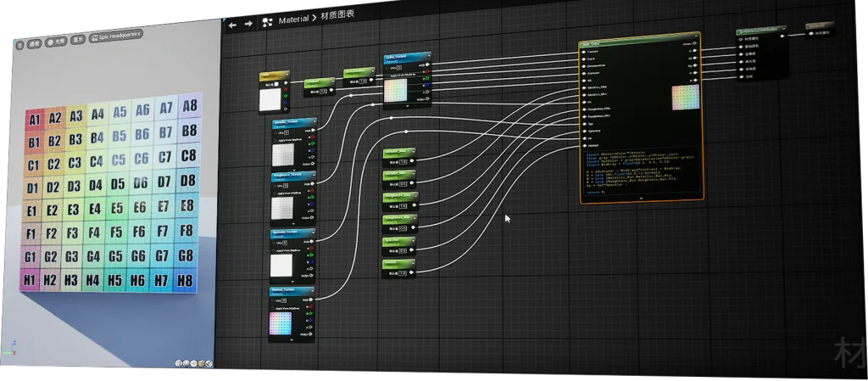868x381 pixels.
Task: Click Color_Texture RGBA output pin
Action: 428,98
